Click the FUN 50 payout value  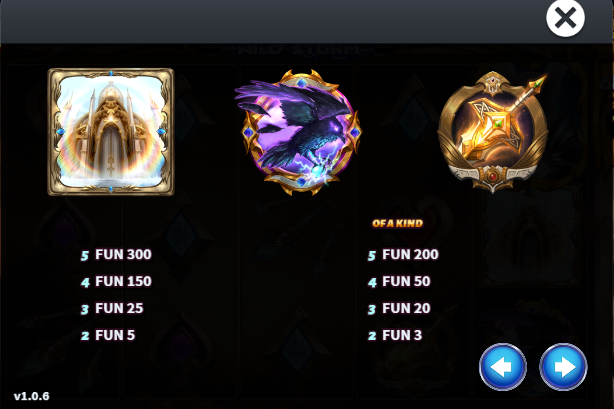(x=406, y=281)
